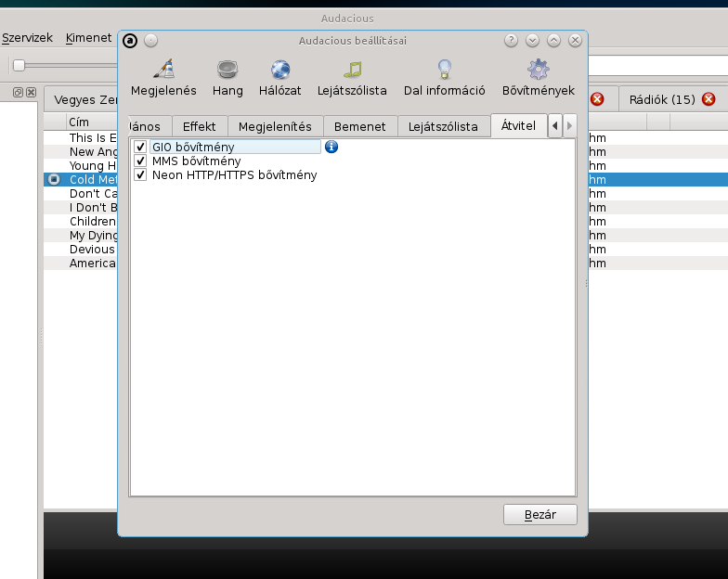This screenshot has height=579, width=728.
Task: Click the help question mark titlebar button
Action: [x=511, y=41]
